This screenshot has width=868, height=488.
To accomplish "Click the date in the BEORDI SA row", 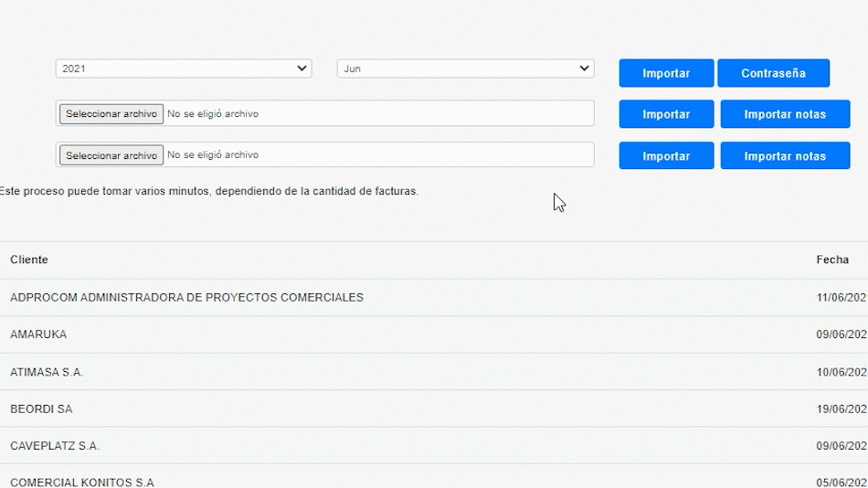I will tap(841, 409).
